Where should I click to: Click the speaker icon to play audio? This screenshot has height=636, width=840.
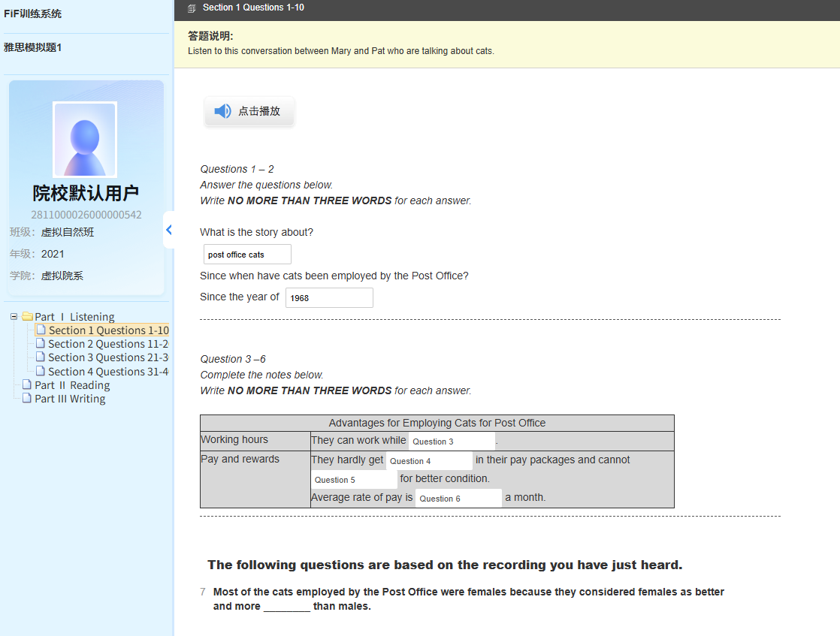222,111
